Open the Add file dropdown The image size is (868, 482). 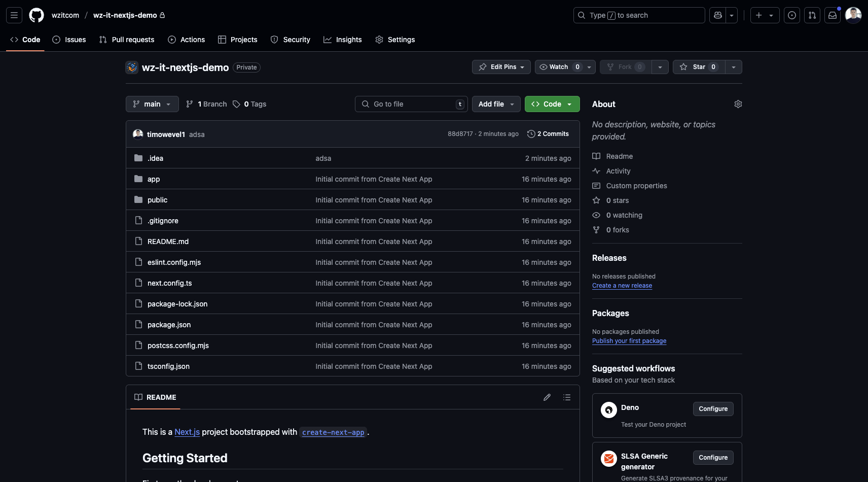click(496, 104)
